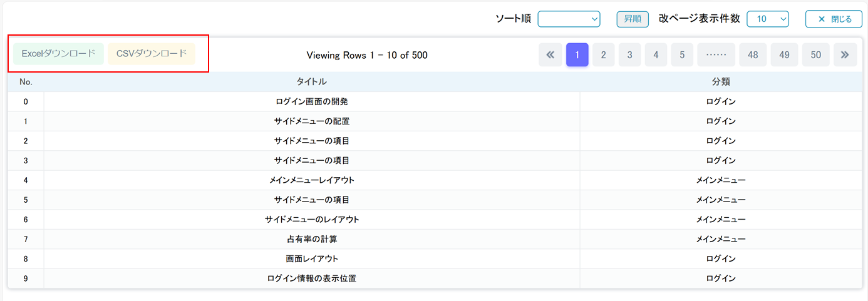
Task: Select page 1 in pagination
Action: (x=577, y=55)
